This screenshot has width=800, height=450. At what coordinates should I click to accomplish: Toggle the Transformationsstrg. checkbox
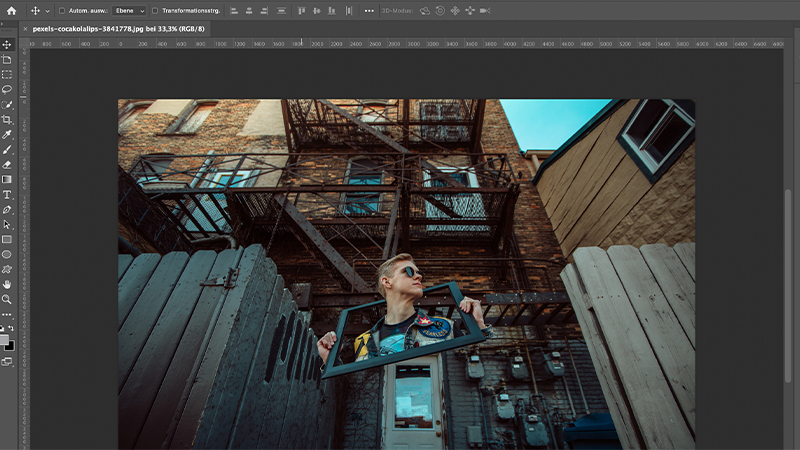pos(155,10)
